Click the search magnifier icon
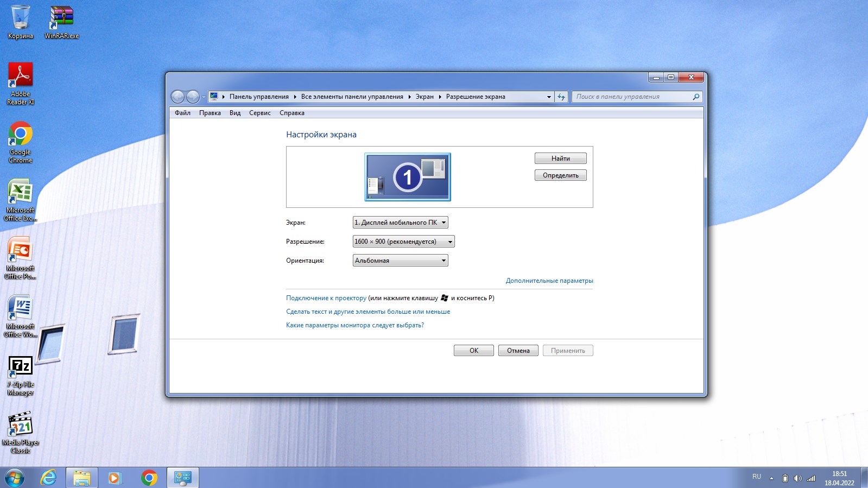The image size is (868, 488). 696,97
